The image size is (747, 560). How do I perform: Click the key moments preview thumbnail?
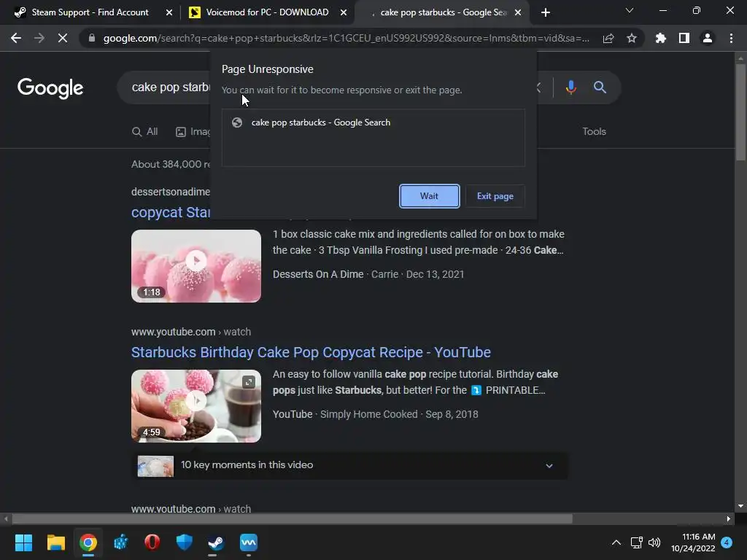tap(155, 466)
